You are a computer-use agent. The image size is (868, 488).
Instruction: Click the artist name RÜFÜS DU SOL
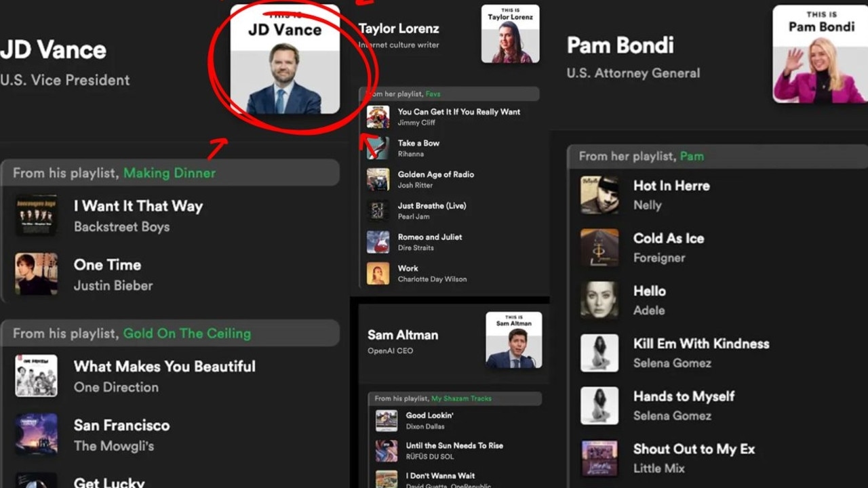click(430, 456)
